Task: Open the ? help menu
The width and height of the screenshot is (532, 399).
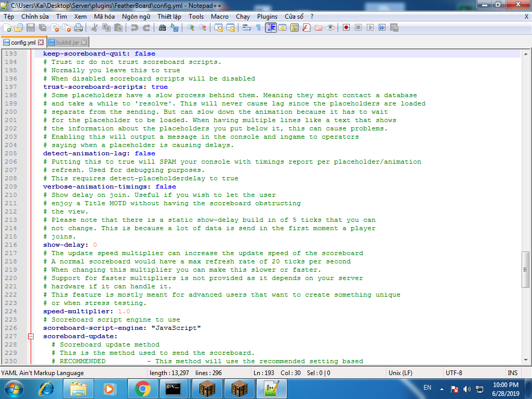Action: [x=312, y=17]
